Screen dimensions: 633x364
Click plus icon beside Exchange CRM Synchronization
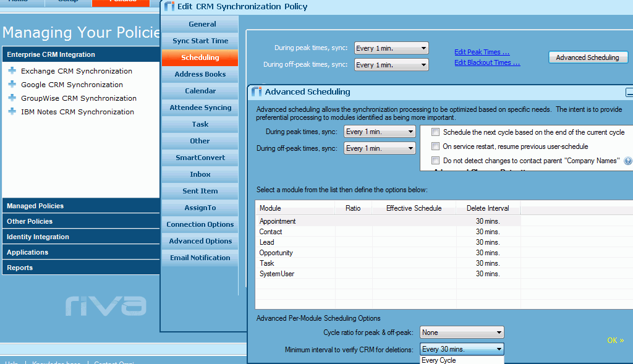click(x=12, y=71)
